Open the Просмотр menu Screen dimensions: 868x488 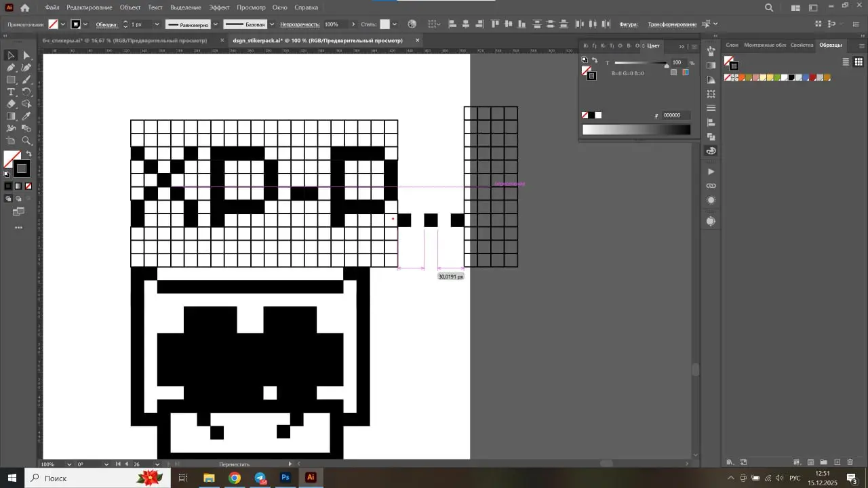click(x=252, y=7)
